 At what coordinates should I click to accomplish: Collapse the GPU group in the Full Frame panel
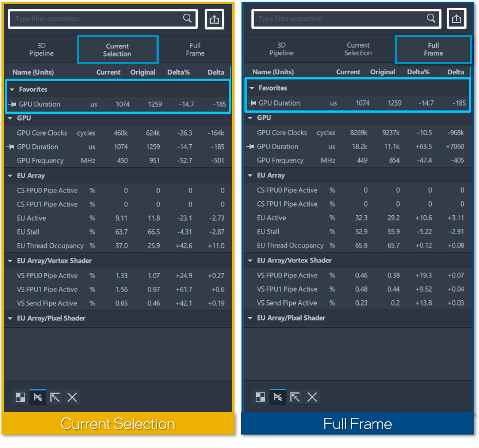tap(250, 118)
